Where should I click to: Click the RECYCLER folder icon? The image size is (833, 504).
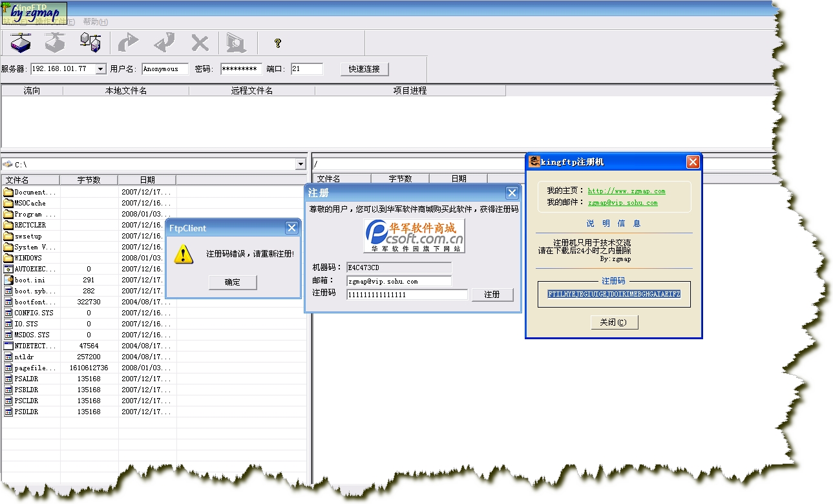click(8, 225)
